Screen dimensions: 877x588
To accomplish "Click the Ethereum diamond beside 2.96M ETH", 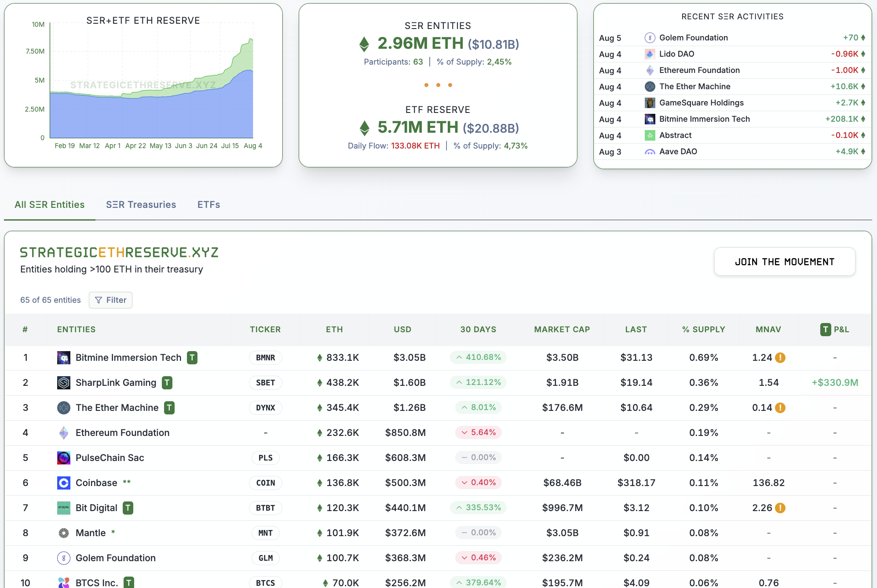I will coord(364,44).
